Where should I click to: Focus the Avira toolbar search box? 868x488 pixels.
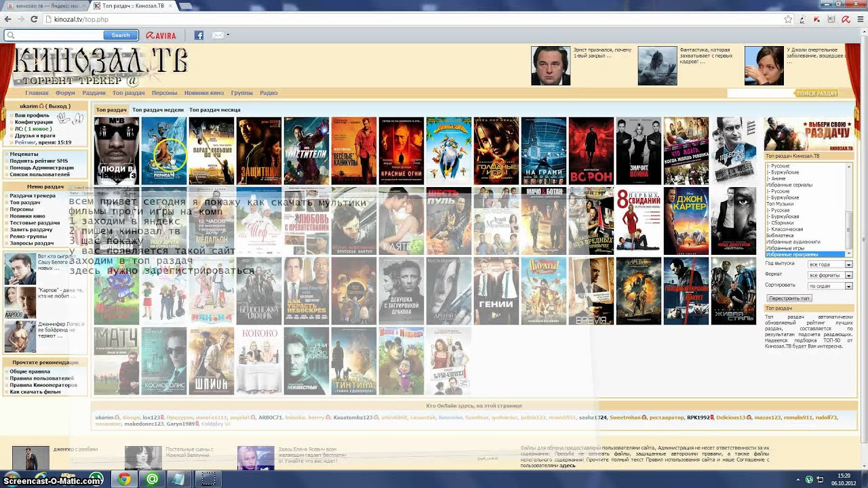(x=54, y=35)
